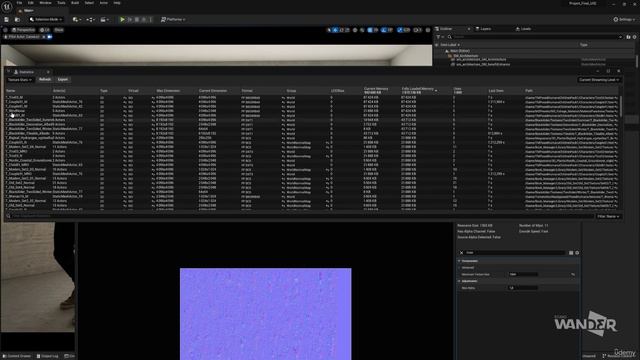Toggle grid snapping icon
This screenshot has width=640, height=360.
(370, 30)
